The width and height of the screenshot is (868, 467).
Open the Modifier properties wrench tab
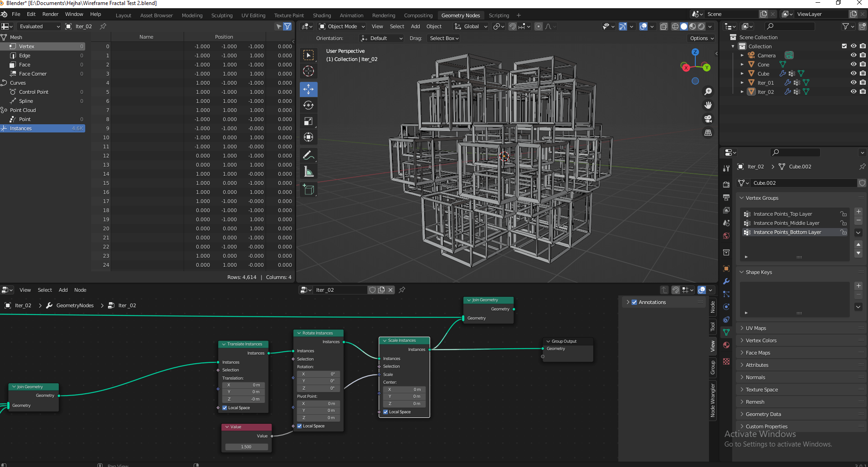pos(726,281)
